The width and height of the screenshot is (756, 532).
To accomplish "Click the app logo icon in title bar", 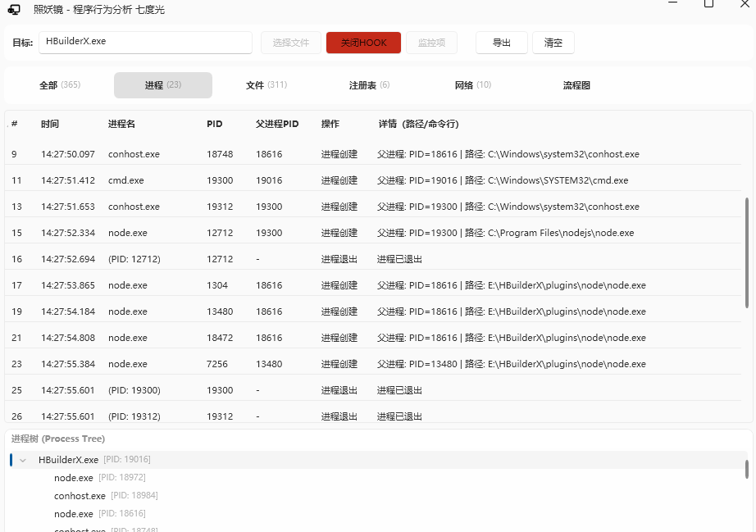I will click(14, 10).
